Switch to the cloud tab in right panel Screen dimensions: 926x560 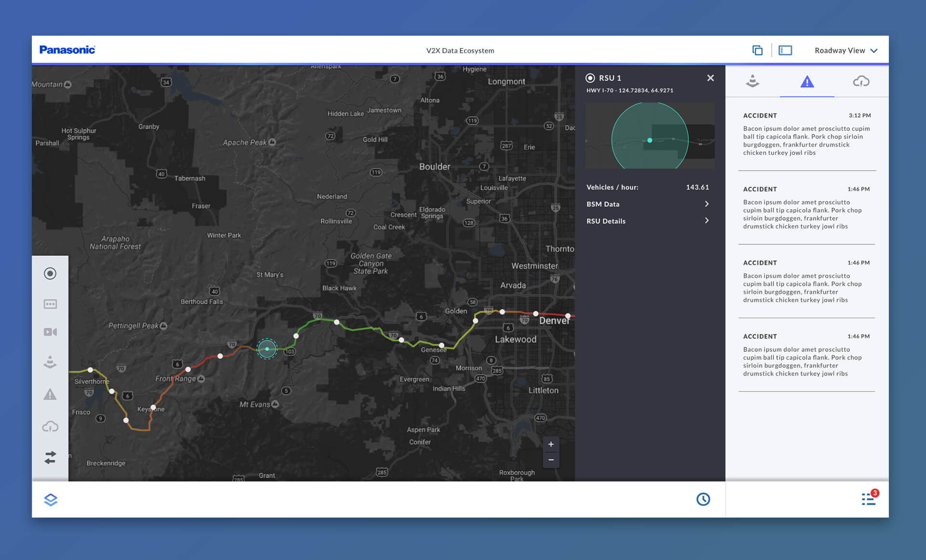(861, 81)
